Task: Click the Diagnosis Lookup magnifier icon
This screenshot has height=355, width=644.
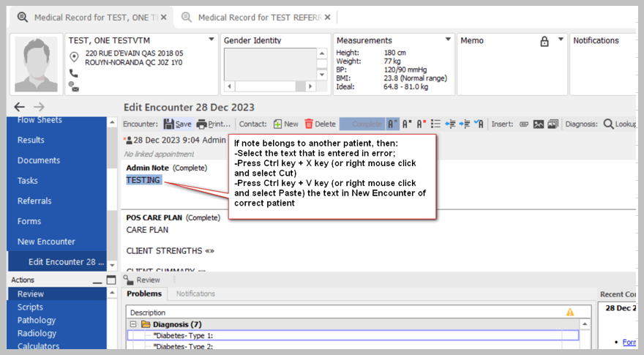Action: coord(608,124)
